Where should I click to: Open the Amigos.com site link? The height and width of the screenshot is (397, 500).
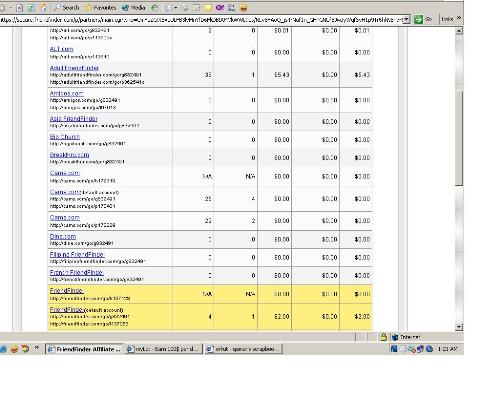pos(67,93)
